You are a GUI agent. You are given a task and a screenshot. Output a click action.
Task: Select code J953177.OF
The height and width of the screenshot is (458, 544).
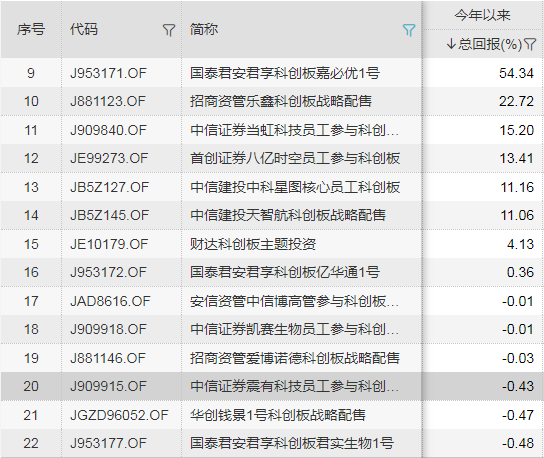click(108, 443)
